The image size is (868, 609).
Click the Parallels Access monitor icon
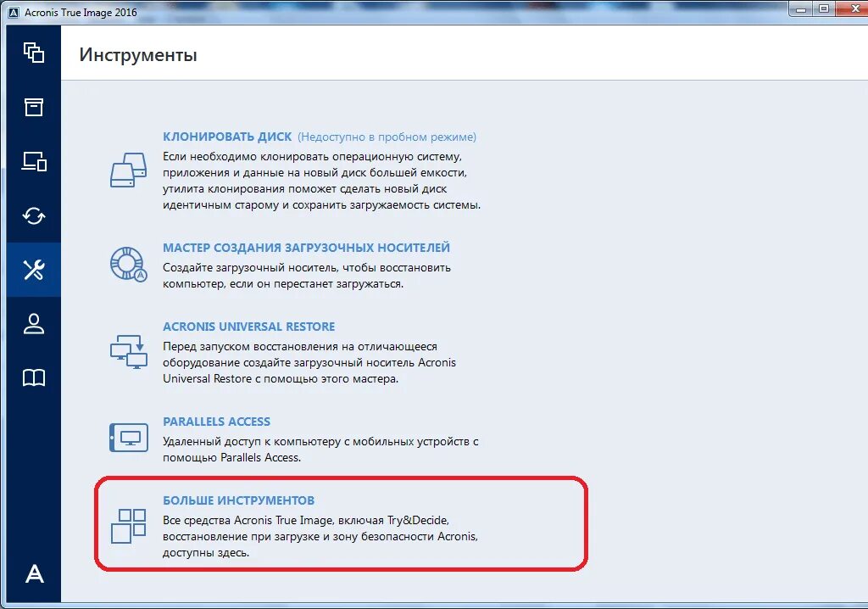point(128,435)
